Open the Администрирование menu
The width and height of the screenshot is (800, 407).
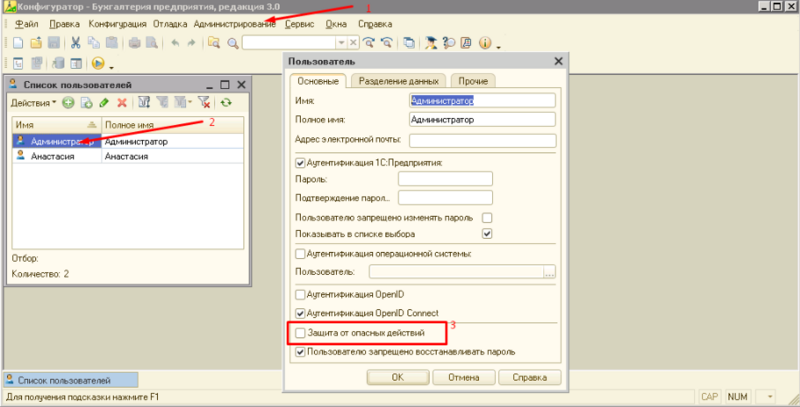[x=236, y=22]
